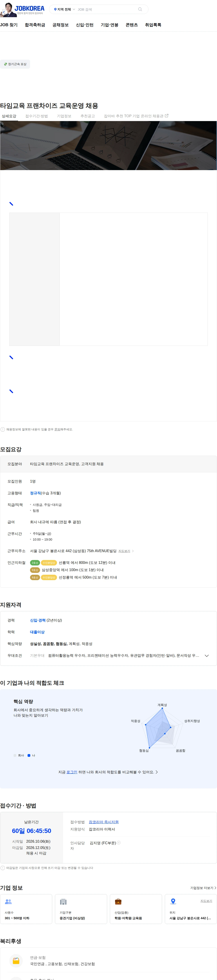Open the 기업·연봉 menu
This screenshot has height=980, width=217.
coord(110,25)
